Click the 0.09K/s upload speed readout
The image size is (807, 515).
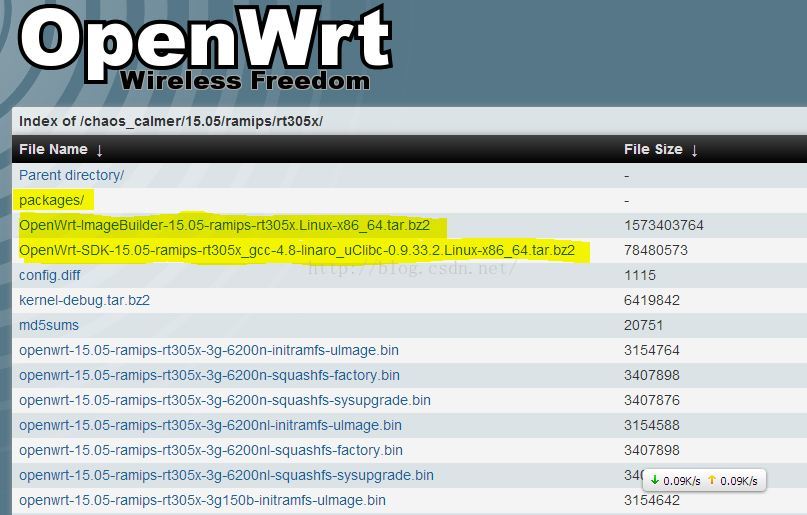tap(739, 481)
